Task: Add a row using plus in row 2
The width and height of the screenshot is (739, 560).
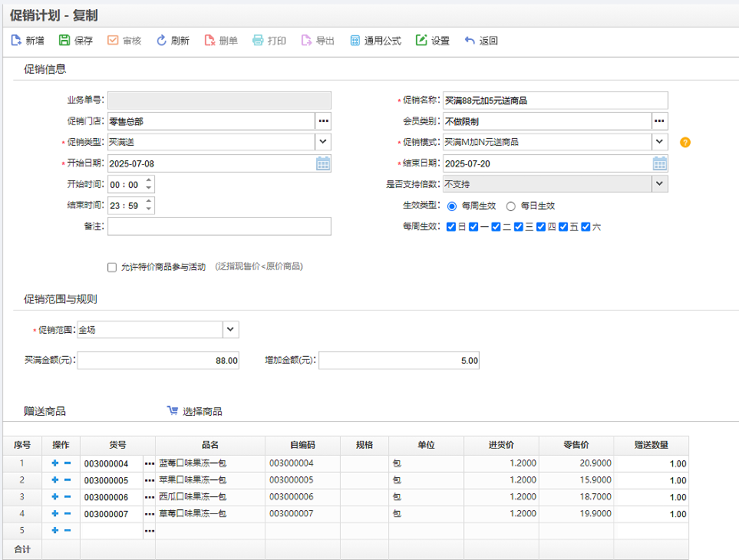Action: [55, 480]
